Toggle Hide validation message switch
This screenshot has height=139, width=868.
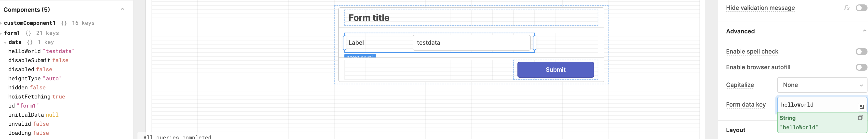pyautogui.click(x=861, y=8)
